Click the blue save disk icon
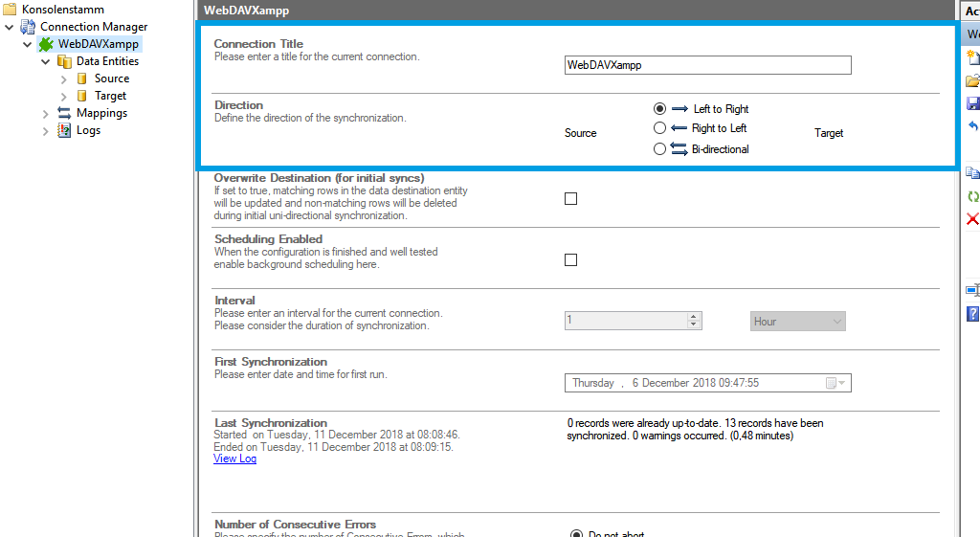Image resolution: width=980 pixels, height=537 pixels. 973,103
